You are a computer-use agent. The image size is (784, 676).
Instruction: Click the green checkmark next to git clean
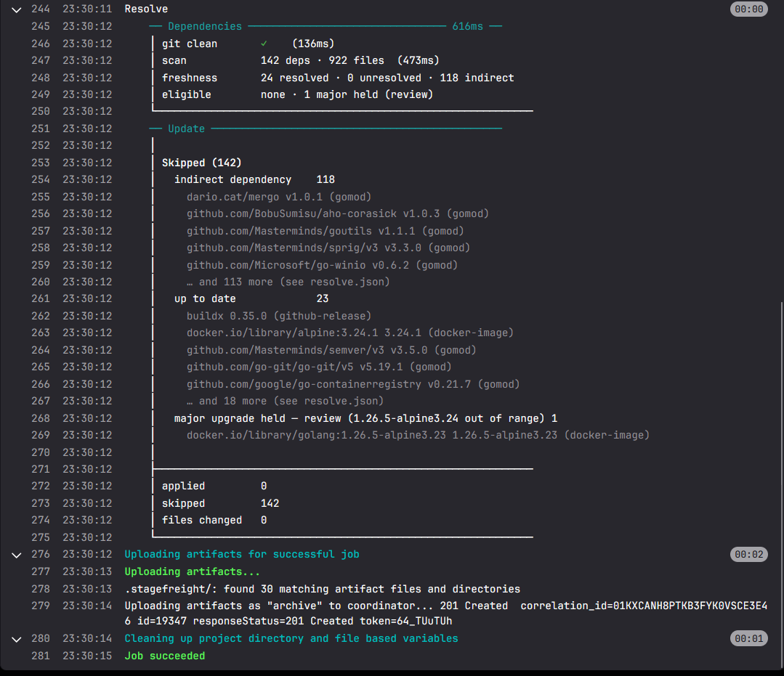(264, 44)
